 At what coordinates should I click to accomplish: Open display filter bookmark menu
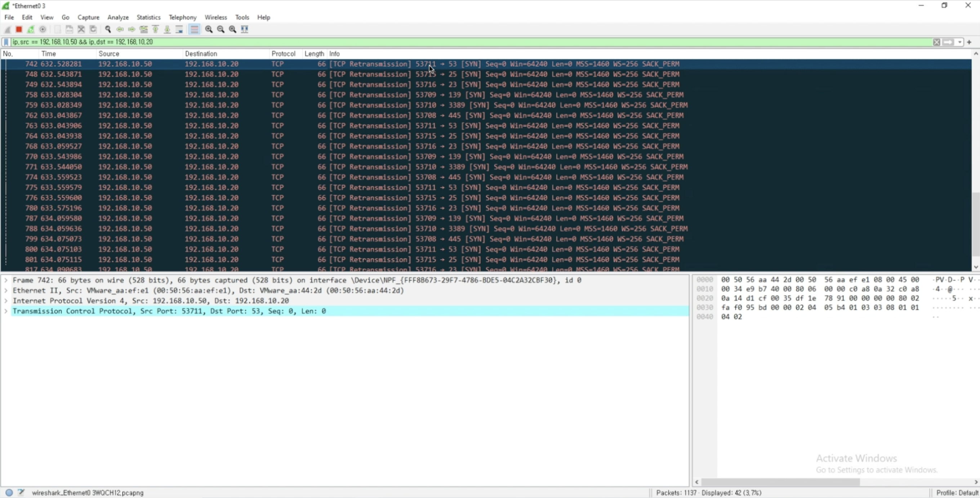pyautogui.click(x=6, y=42)
